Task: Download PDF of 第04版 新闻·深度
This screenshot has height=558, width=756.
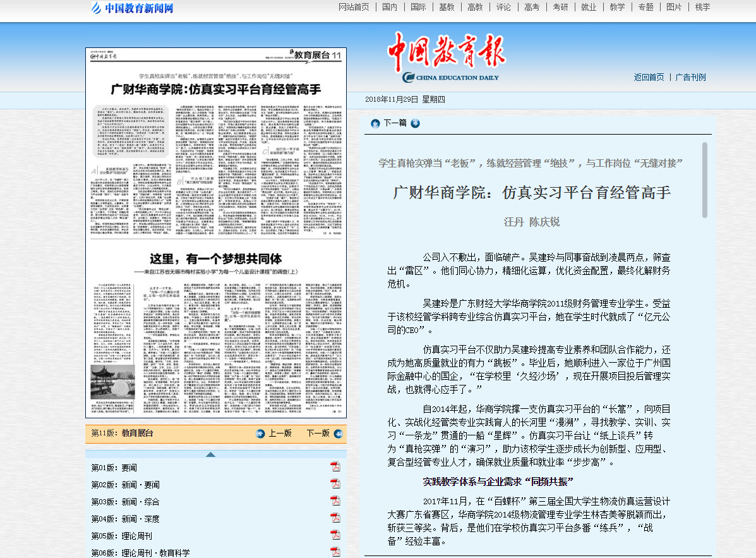Action: coord(335,518)
